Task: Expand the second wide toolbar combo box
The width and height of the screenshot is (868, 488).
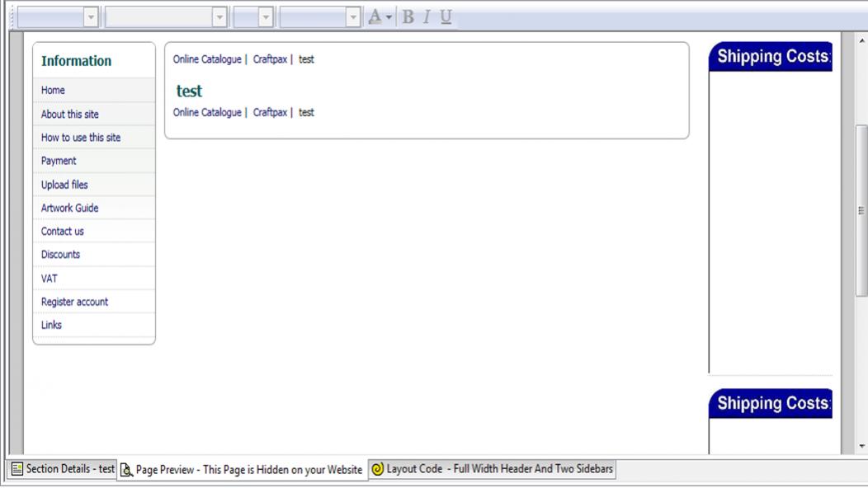Action: click(219, 16)
